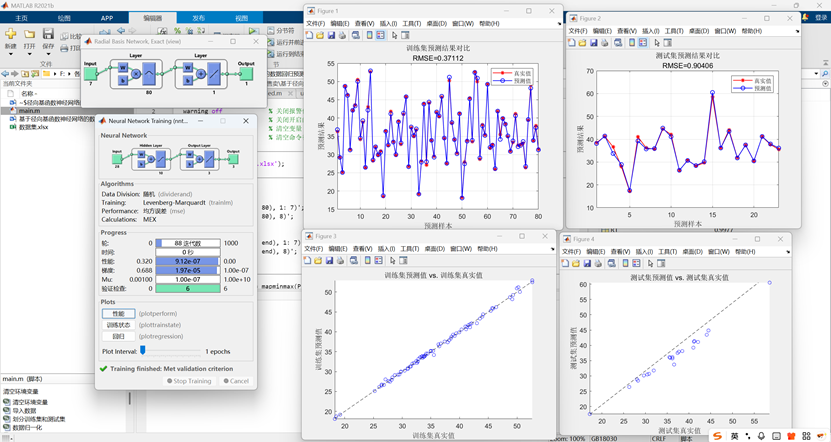Click Print icon in Figure 4 toolbar
The image size is (831, 442).
(x=598, y=263)
